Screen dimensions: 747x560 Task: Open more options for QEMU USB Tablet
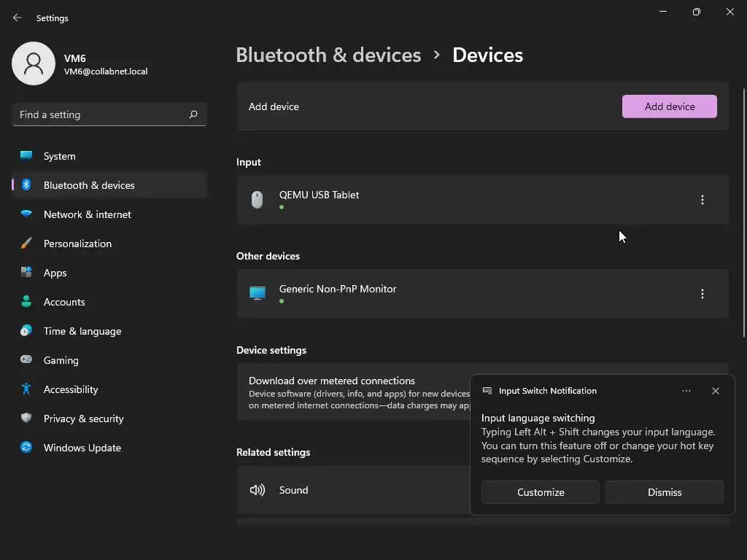[x=703, y=200]
